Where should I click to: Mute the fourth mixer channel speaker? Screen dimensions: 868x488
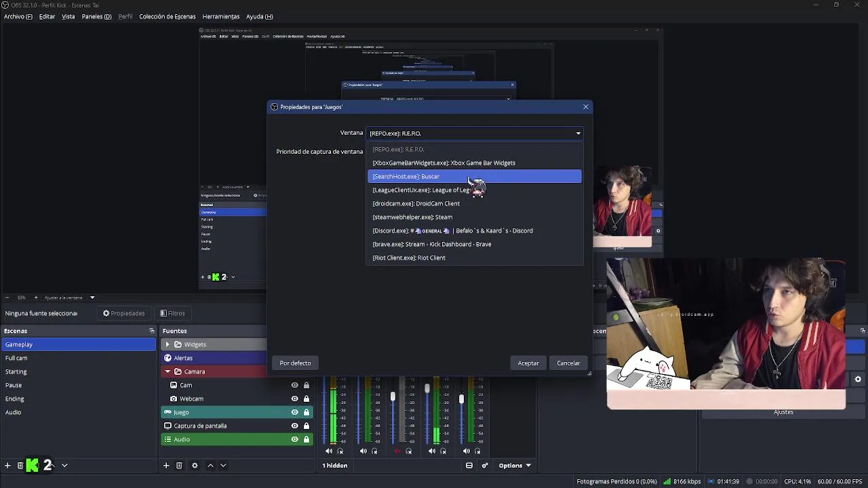coord(432,451)
